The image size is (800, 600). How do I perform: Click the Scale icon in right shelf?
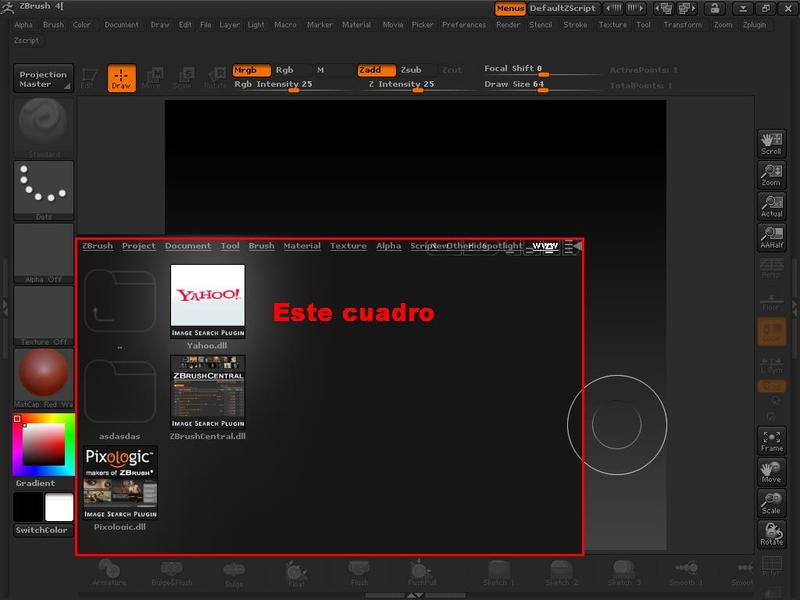coord(771,503)
